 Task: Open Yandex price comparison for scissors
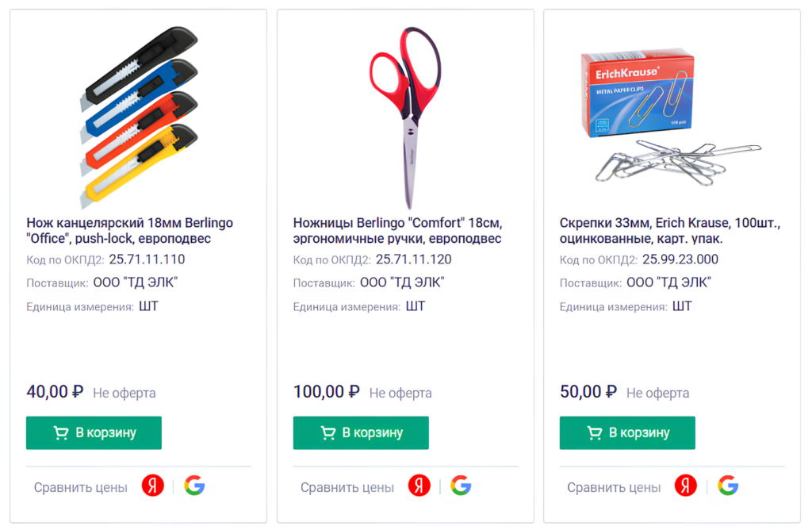[419, 486]
